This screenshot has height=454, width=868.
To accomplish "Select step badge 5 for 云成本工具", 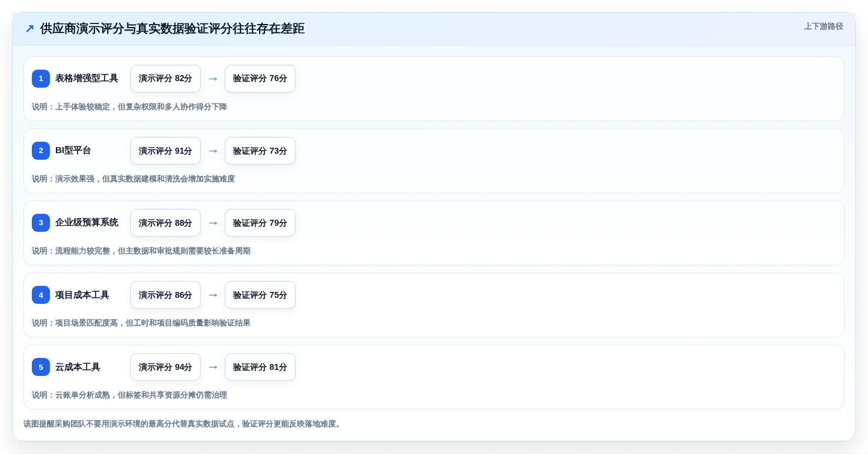I will [41, 367].
